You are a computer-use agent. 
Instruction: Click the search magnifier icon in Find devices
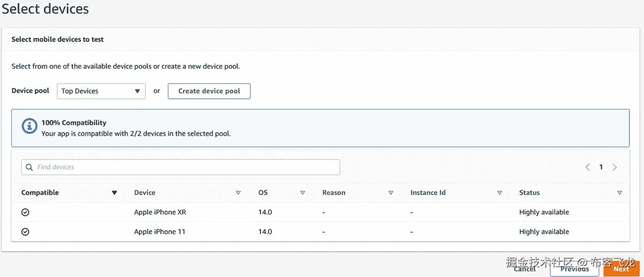[29, 167]
